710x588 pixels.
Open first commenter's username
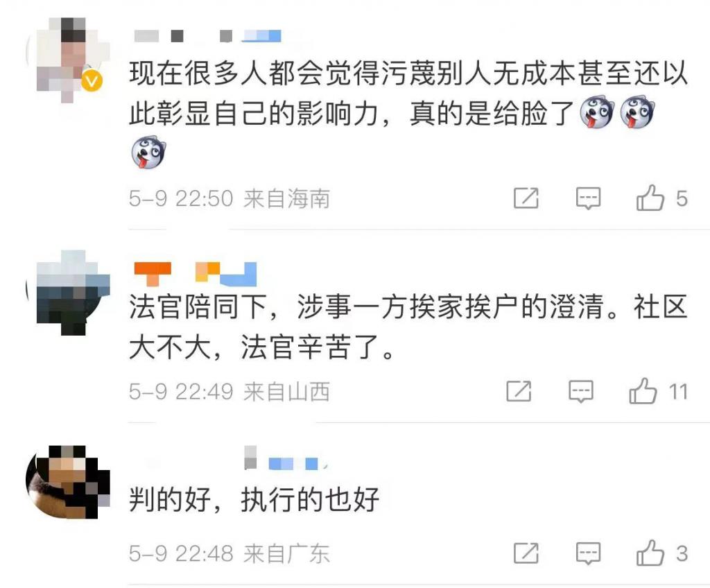pyautogui.click(x=207, y=36)
